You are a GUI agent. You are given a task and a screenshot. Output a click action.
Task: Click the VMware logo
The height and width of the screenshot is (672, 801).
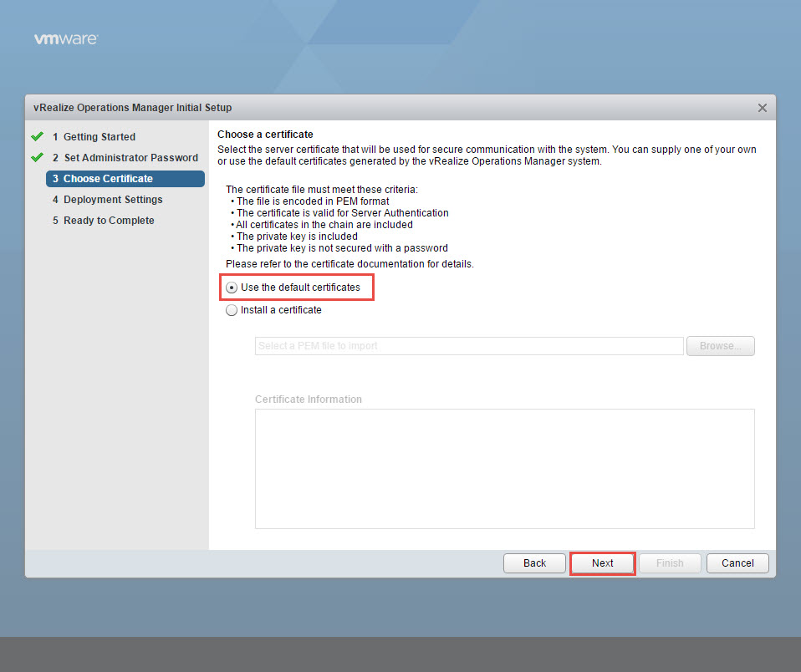click(x=65, y=39)
